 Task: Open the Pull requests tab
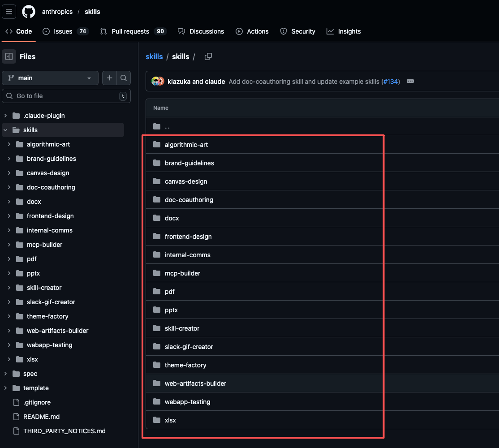[x=133, y=31]
